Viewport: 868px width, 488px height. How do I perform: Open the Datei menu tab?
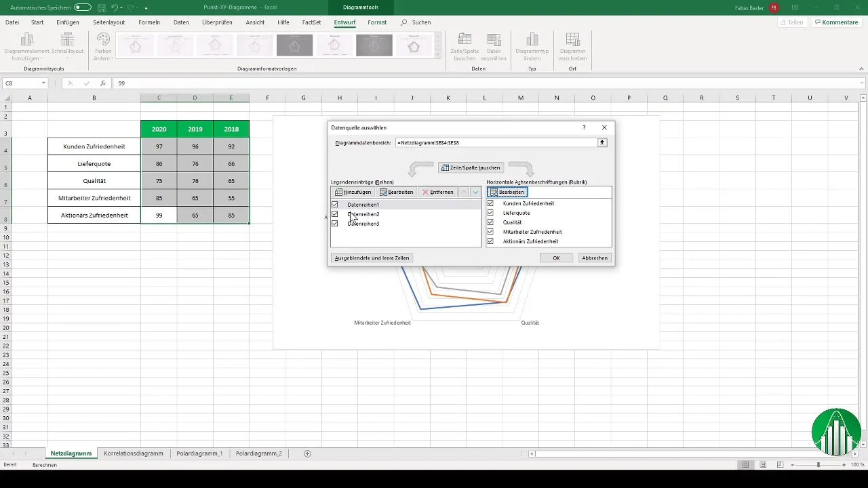click(x=12, y=22)
